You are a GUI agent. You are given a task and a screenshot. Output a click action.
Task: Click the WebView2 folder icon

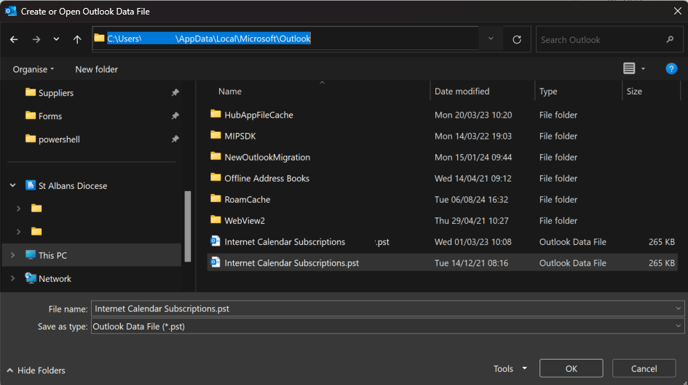tap(215, 219)
